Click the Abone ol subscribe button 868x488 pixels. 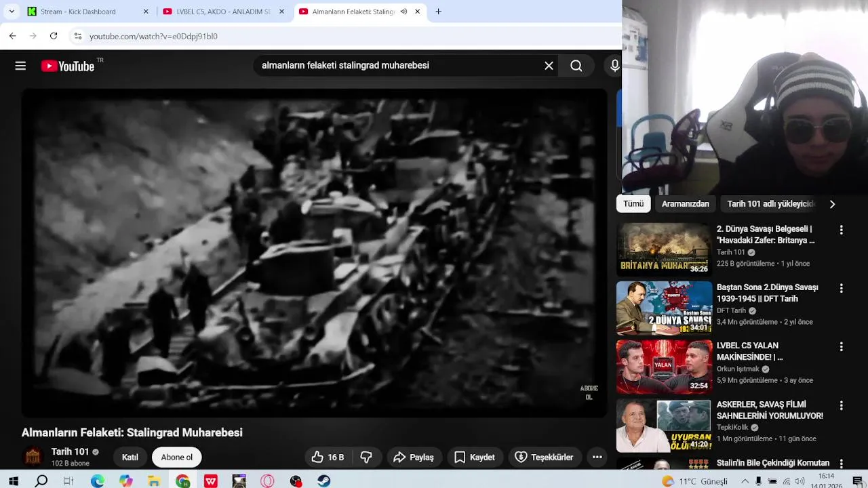(x=177, y=457)
